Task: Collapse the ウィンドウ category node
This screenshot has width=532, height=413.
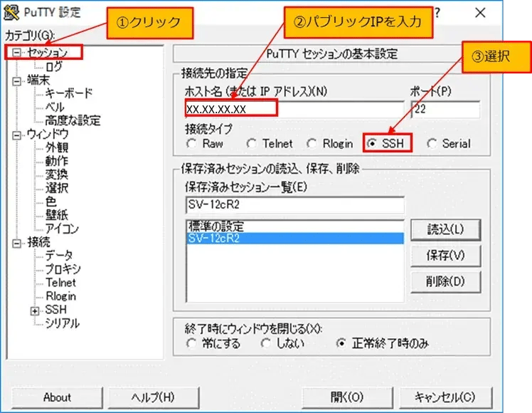Action: (x=16, y=134)
